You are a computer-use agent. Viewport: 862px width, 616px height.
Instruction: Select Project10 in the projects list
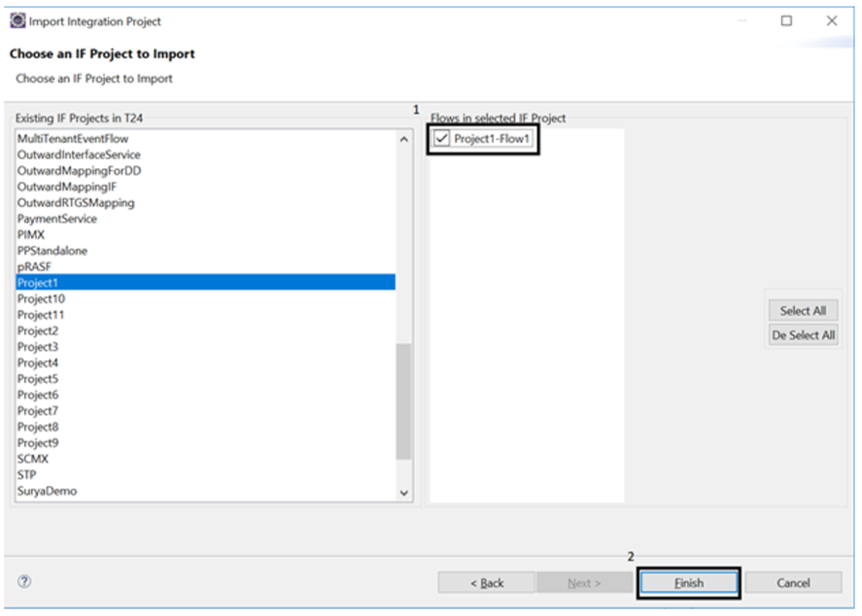click(x=41, y=299)
